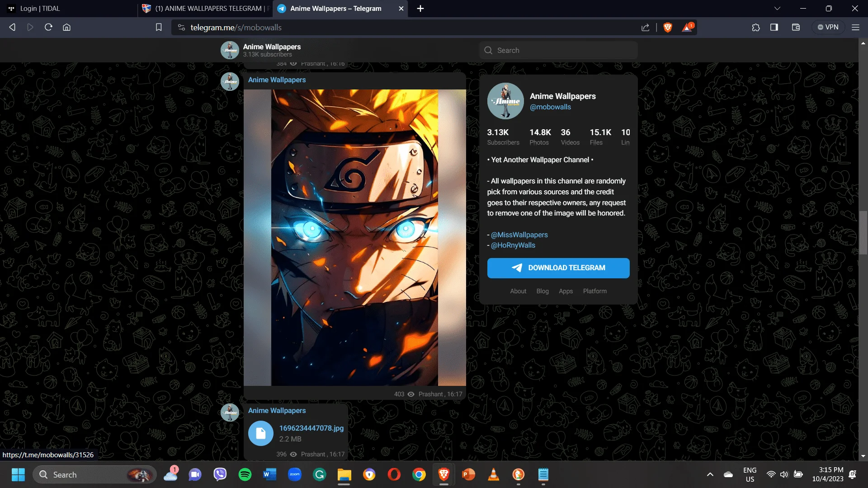
Task: Switch to ANIME WALLPAPERS TELEGRAM tab
Action: [x=204, y=8]
